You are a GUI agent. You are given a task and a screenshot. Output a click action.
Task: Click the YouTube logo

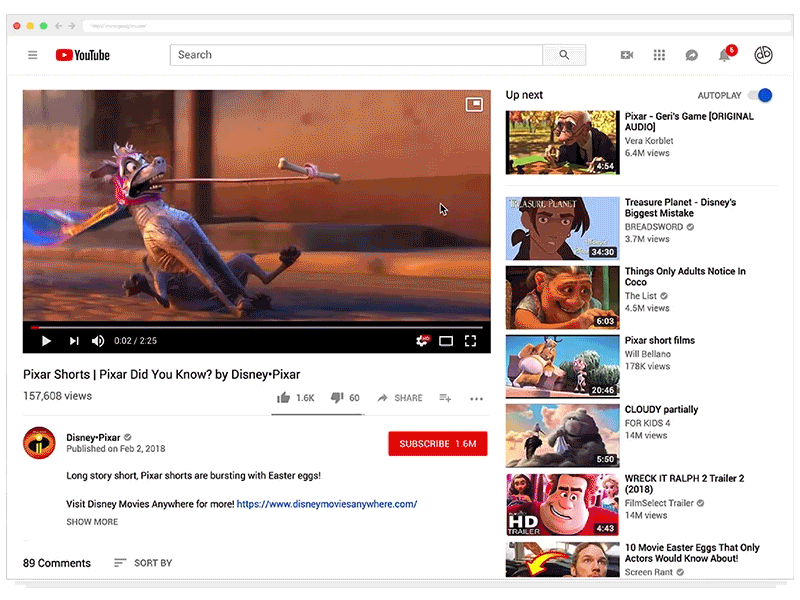click(82, 55)
